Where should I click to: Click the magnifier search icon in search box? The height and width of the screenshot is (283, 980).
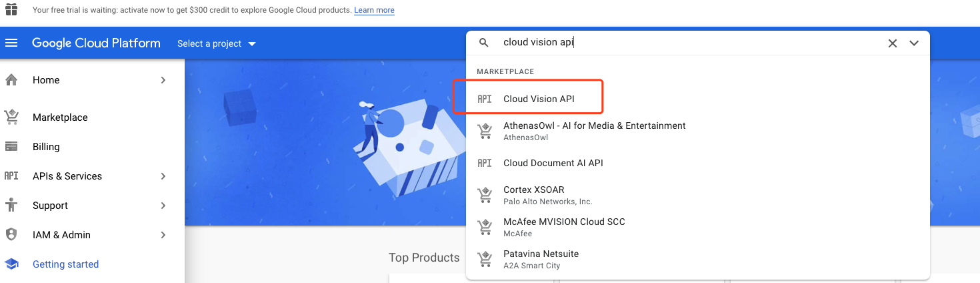pyautogui.click(x=485, y=43)
